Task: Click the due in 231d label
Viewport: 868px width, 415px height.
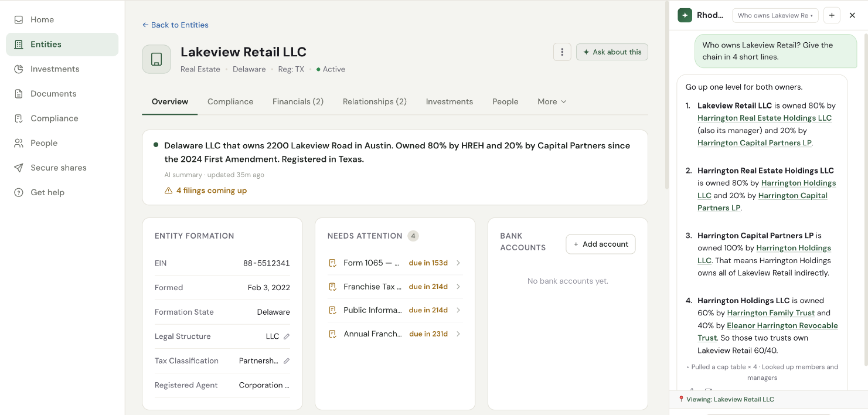Action: (428, 334)
